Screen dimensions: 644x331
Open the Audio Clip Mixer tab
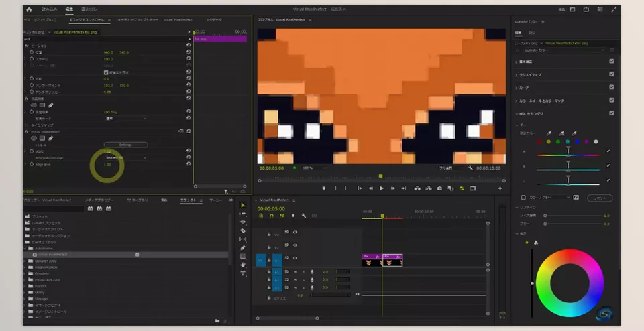[155, 19]
